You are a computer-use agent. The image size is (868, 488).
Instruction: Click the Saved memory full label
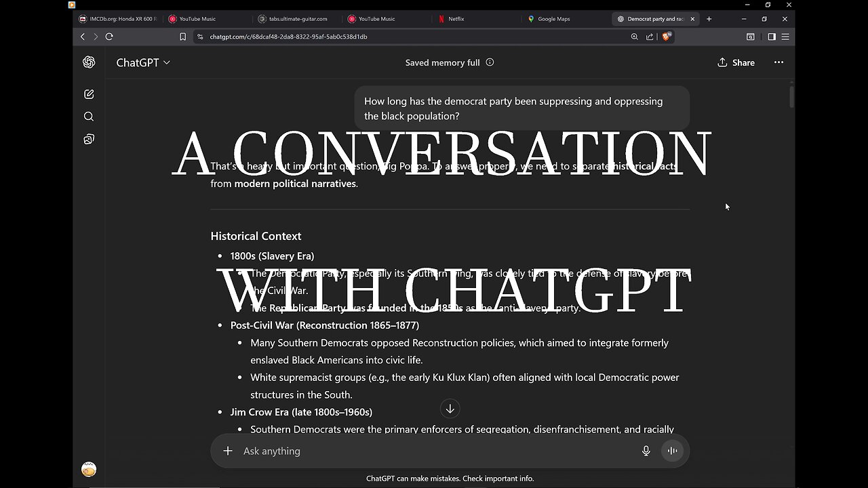tap(442, 62)
